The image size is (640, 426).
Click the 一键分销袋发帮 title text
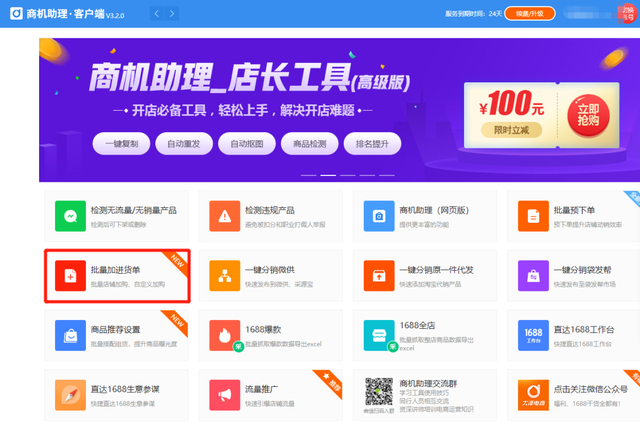coord(582,270)
